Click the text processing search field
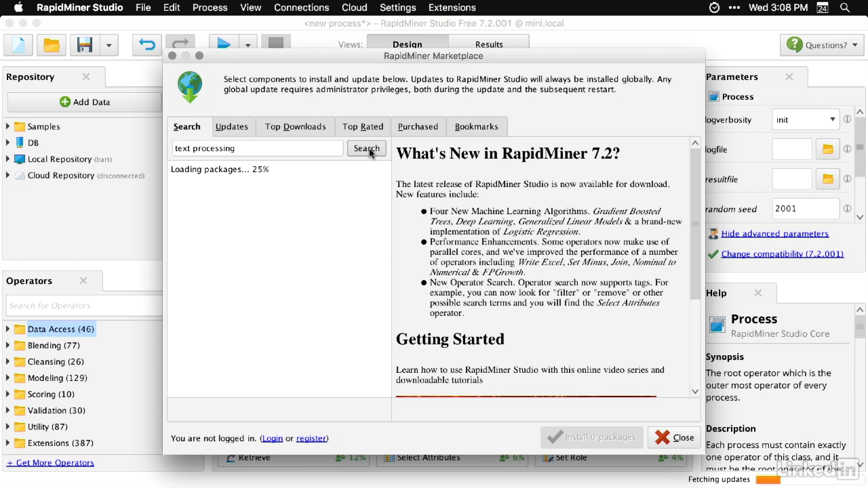Viewport: 868px width, 488px height. (258, 148)
